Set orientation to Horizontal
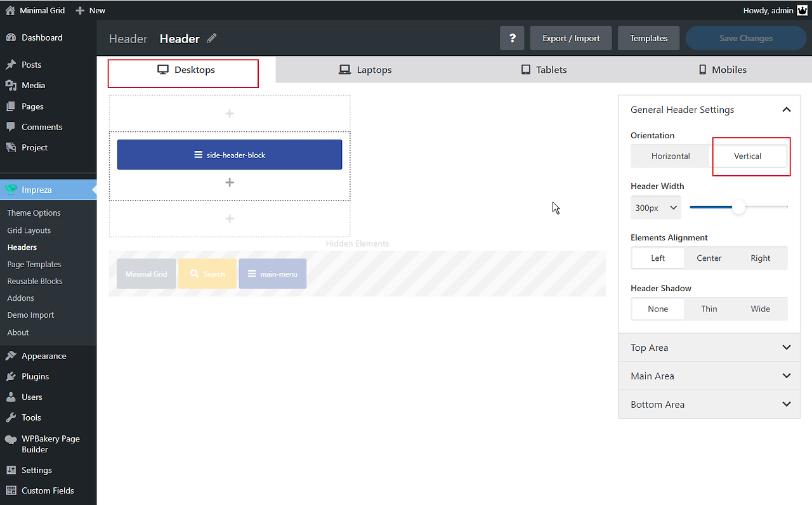The height and width of the screenshot is (505, 812). [671, 156]
